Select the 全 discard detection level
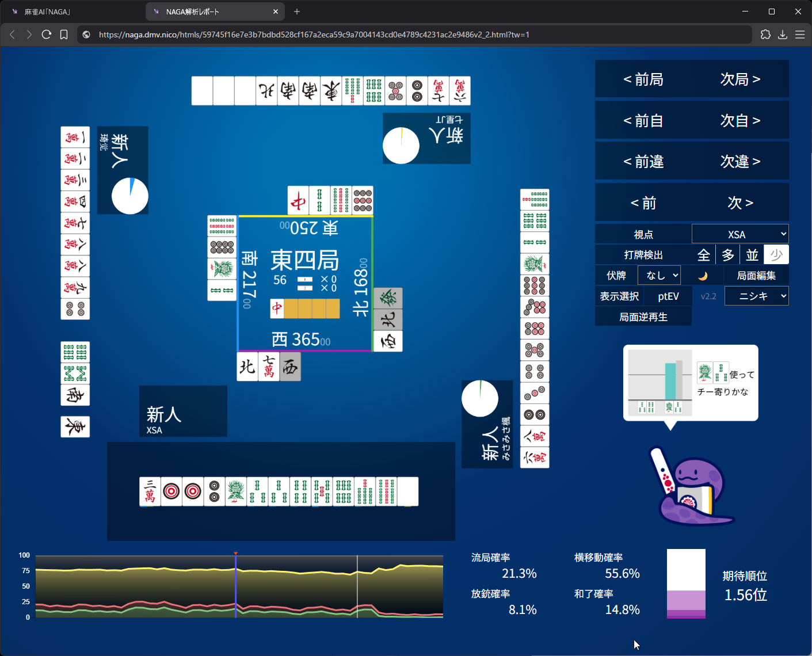This screenshot has height=656, width=812. pos(703,255)
